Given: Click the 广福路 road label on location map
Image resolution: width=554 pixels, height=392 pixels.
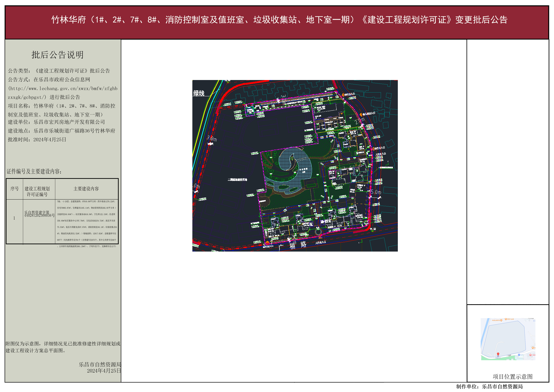Looking at the screenshot, I should (x=509, y=356).
